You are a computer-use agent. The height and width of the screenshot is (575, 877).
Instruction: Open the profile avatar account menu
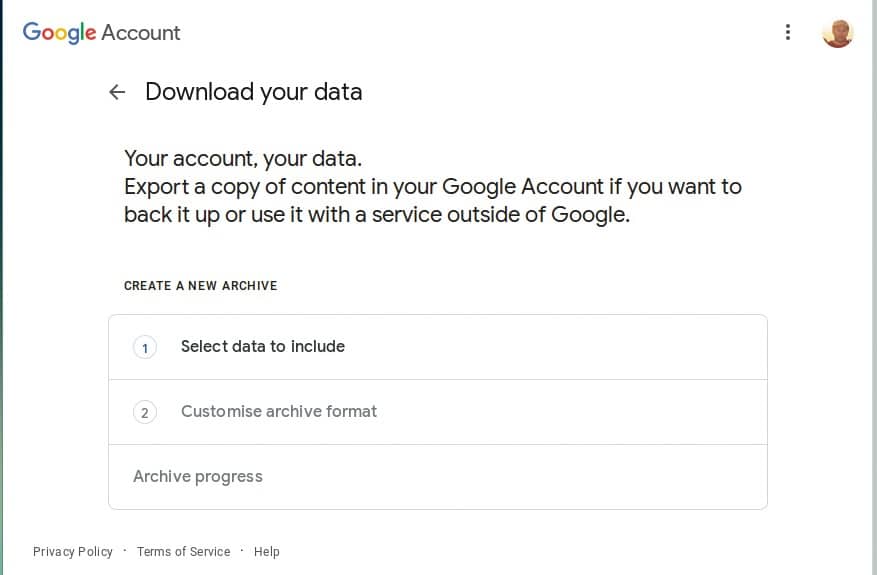[837, 33]
